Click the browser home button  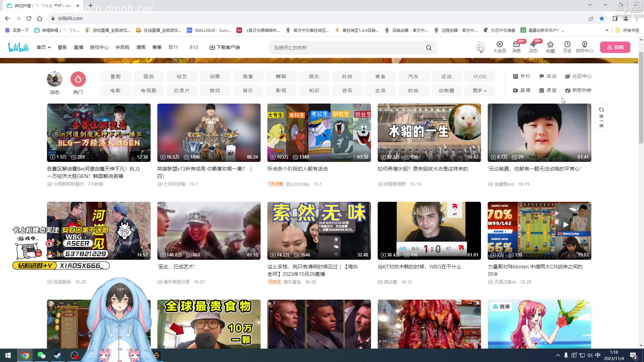coord(40,18)
